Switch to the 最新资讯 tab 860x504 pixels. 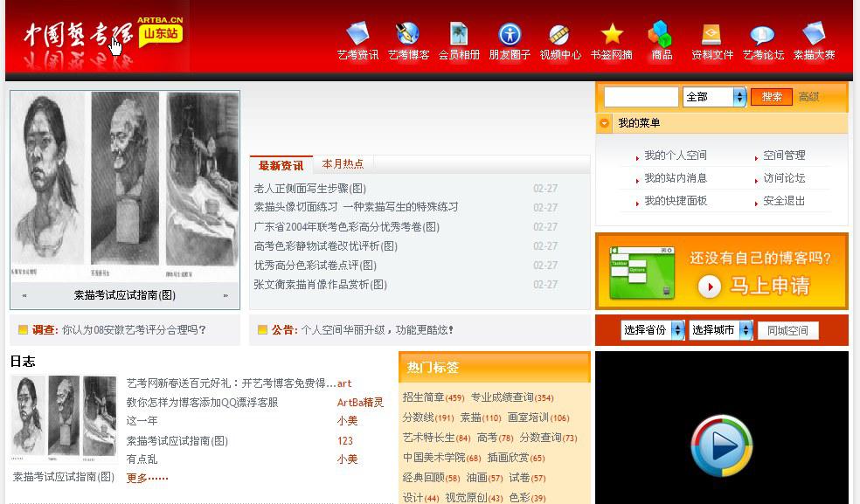pyautogui.click(x=281, y=165)
